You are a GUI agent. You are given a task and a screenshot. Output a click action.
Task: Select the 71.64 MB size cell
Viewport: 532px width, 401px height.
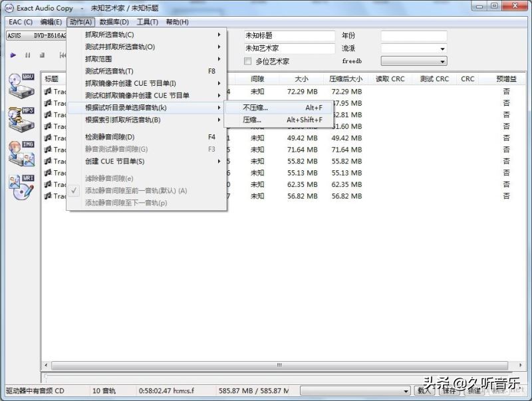[x=303, y=150]
